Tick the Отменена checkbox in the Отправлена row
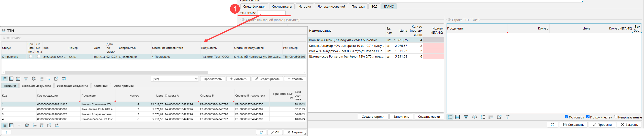Image resolution: width=644 pixels, height=136 pixels. pos(38,57)
